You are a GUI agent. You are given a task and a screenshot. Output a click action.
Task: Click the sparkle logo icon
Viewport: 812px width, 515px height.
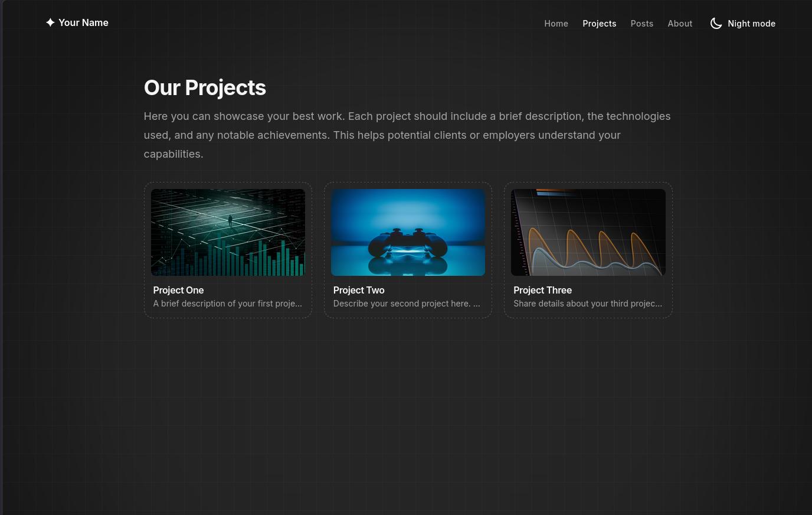click(x=51, y=22)
